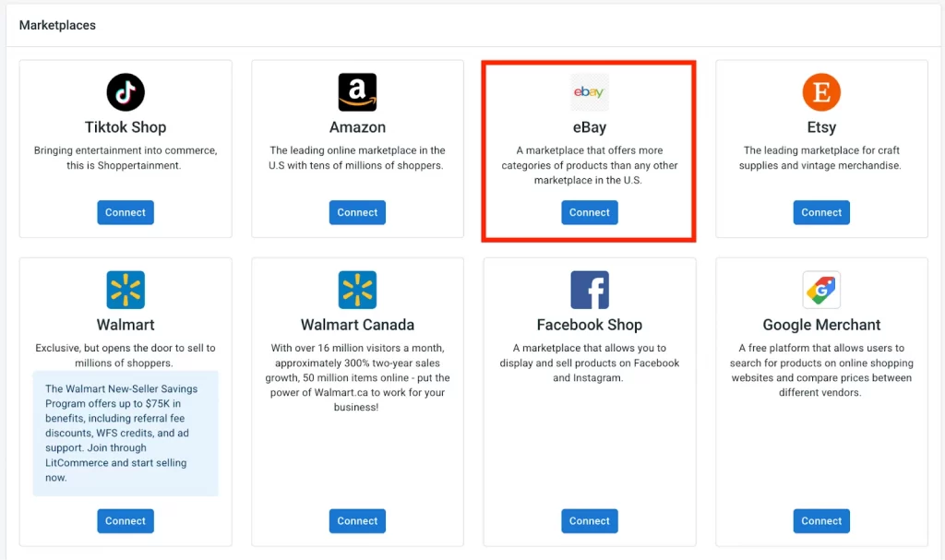Click the eBay logo icon

coord(589,91)
